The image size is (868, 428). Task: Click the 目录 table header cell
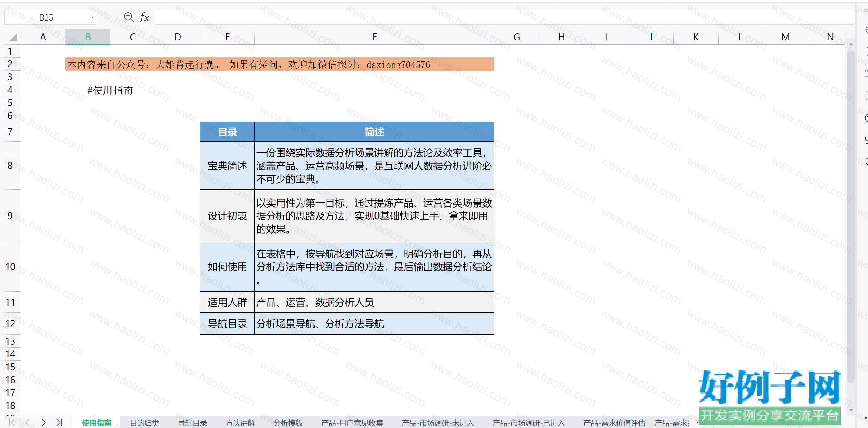pyautogui.click(x=227, y=132)
